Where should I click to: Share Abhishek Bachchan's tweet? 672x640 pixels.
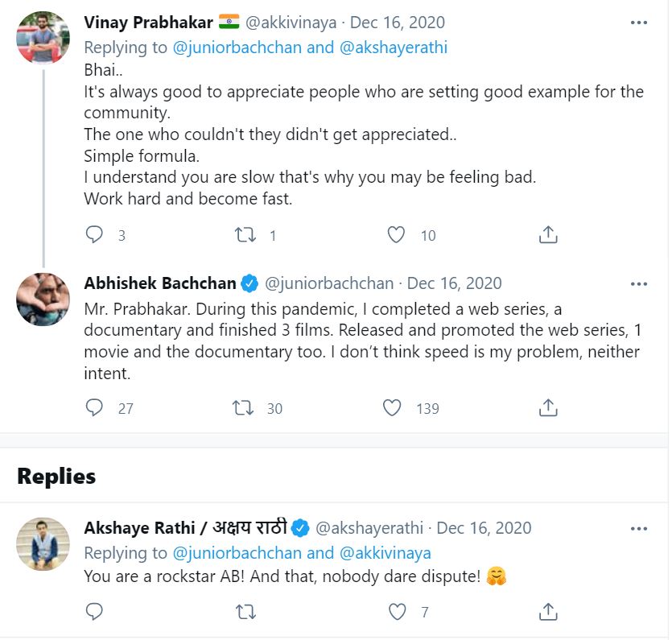pyautogui.click(x=547, y=407)
